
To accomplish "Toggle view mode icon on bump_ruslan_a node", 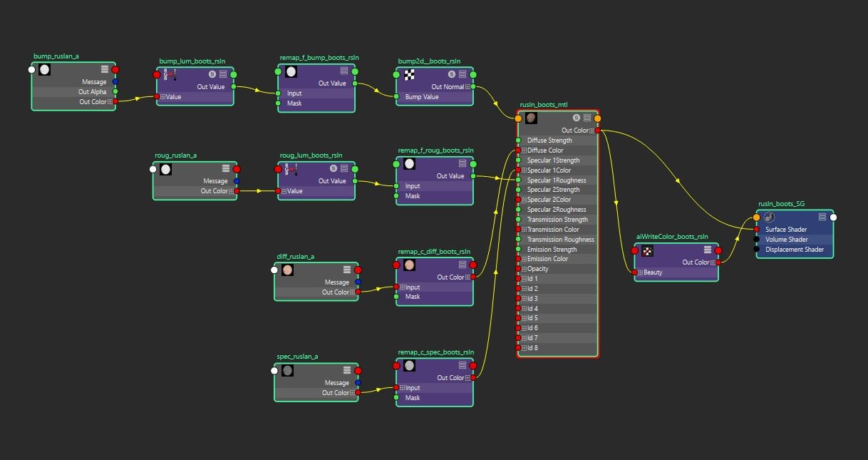I will (x=105, y=70).
